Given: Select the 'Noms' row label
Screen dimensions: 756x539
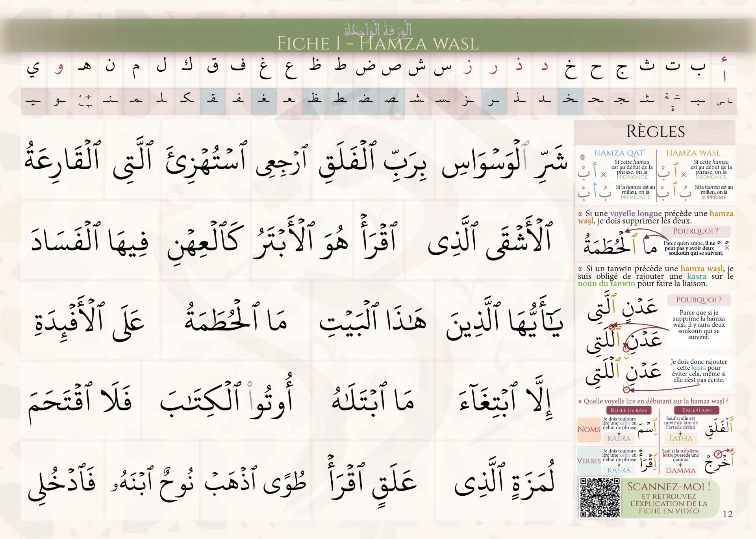Looking at the screenshot, I should (589, 430).
